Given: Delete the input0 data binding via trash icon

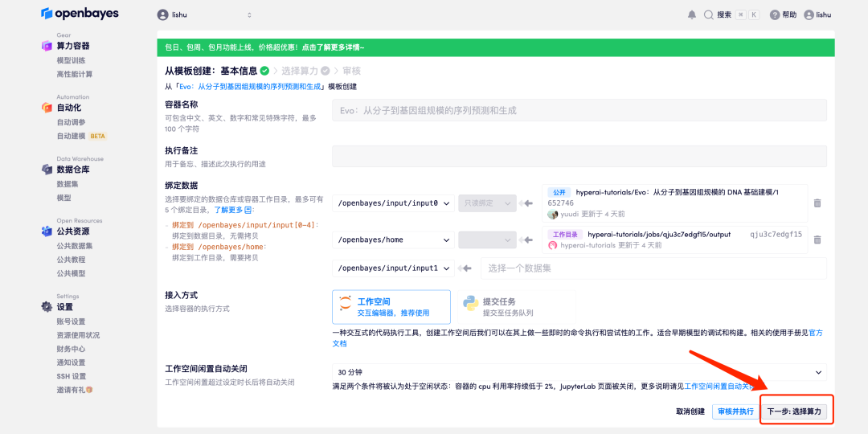Looking at the screenshot, I should pyautogui.click(x=817, y=203).
